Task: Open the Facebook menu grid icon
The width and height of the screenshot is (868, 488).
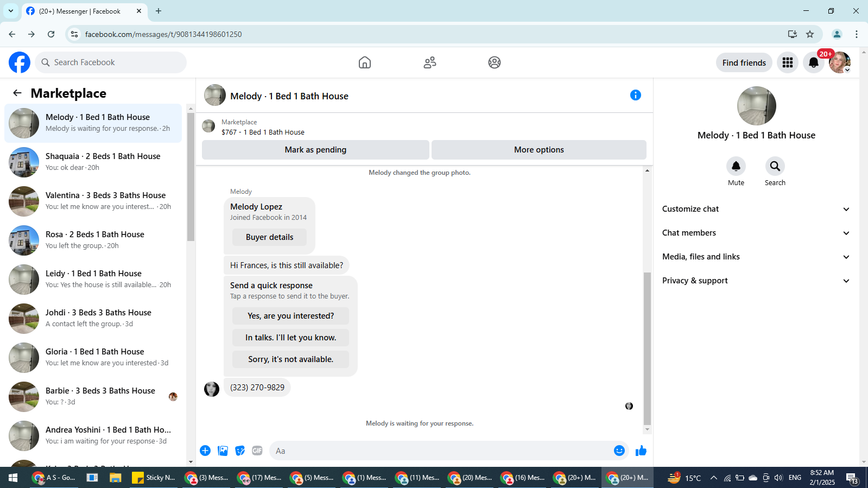Action: tap(788, 62)
